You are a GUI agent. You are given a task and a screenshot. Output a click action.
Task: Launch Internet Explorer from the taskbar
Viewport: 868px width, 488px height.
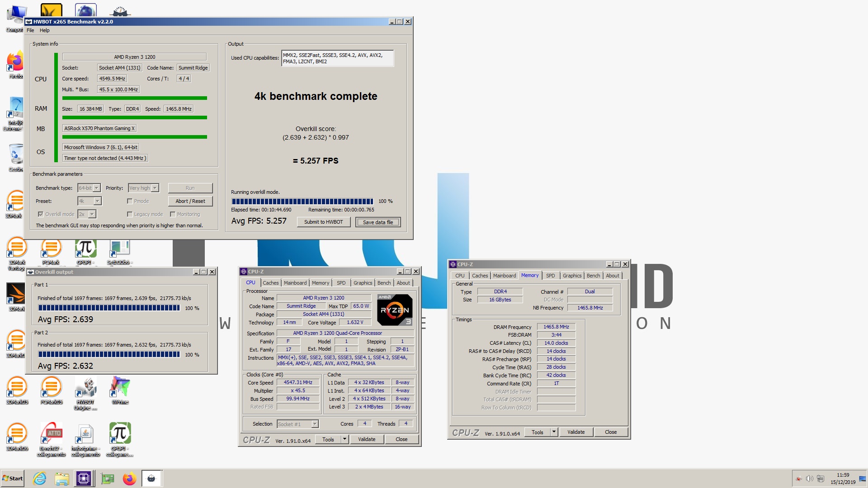click(40, 479)
